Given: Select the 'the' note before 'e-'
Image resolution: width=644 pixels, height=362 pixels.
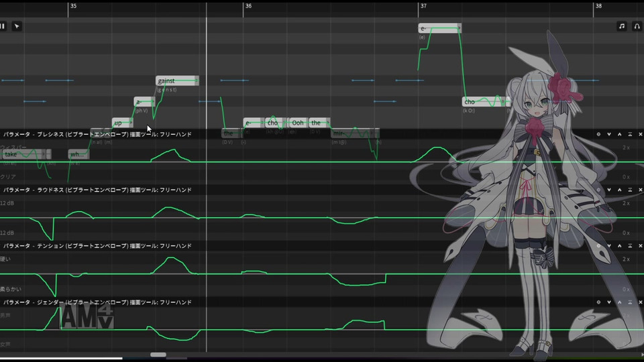Looking at the screenshot, I should 232,133.
